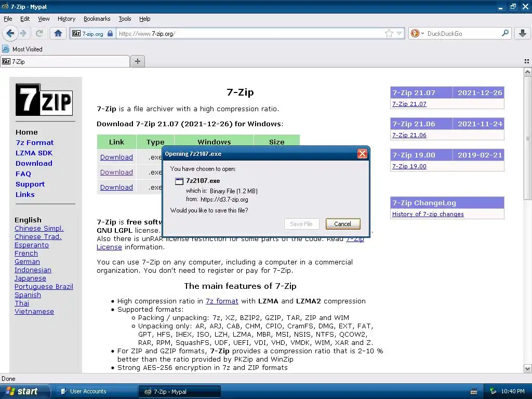Reload the page with the refresh icon
Screen dimensions: 532x399
(x=39, y=33)
